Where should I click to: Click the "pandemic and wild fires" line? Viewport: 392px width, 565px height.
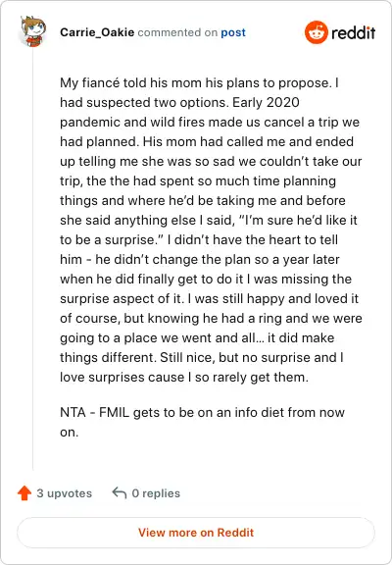(210, 123)
